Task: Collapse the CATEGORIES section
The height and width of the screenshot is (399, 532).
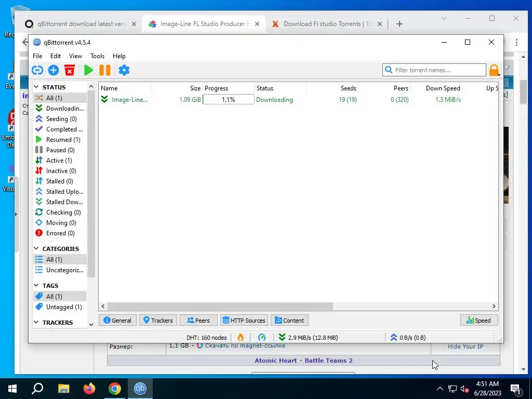Action: pyautogui.click(x=36, y=249)
